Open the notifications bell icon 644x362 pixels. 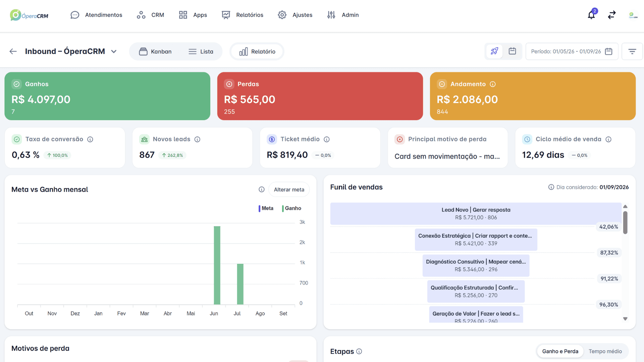click(591, 15)
